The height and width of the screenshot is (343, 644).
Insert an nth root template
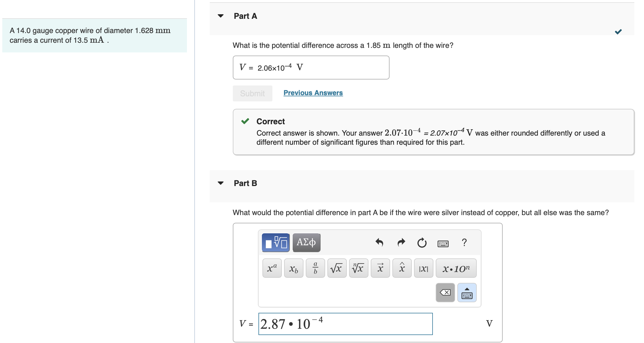click(358, 268)
